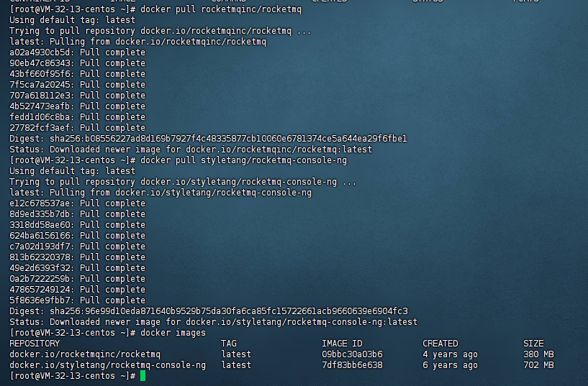Click image ID 7df83bb6e638
Viewport: 588px width, 386px height.
point(352,365)
